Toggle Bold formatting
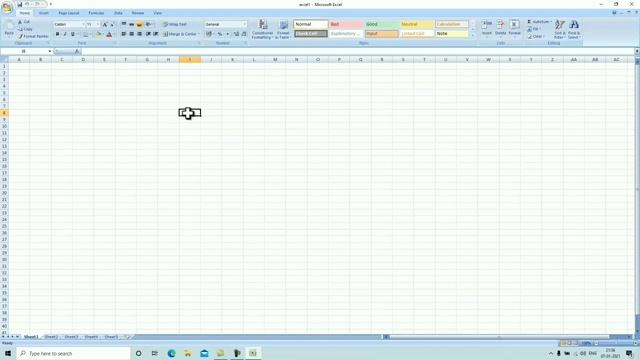The image size is (640, 360). coord(57,34)
